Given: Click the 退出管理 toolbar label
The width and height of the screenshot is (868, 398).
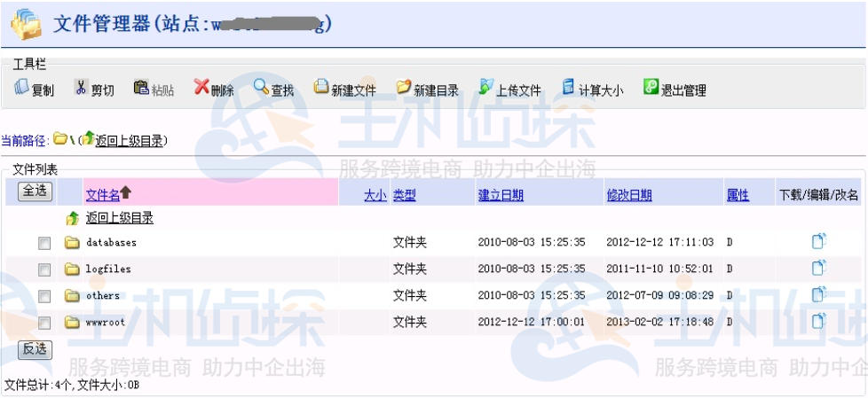Looking at the screenshot, I should click(683, 90).
